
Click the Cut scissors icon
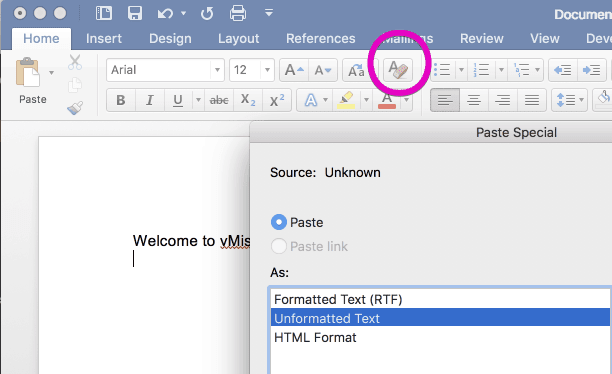coord(75,62)
